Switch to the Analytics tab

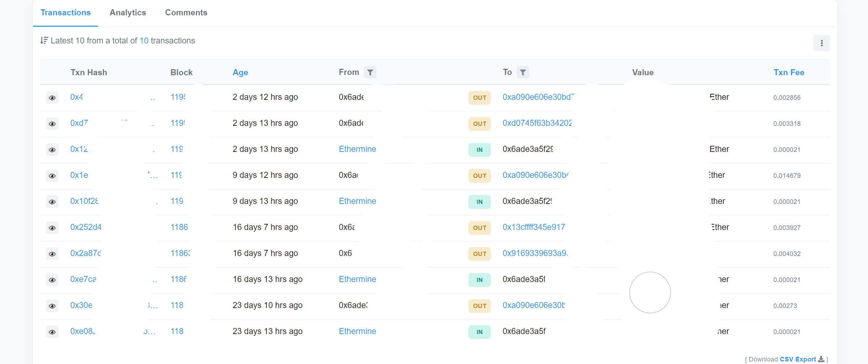(128, 13)
